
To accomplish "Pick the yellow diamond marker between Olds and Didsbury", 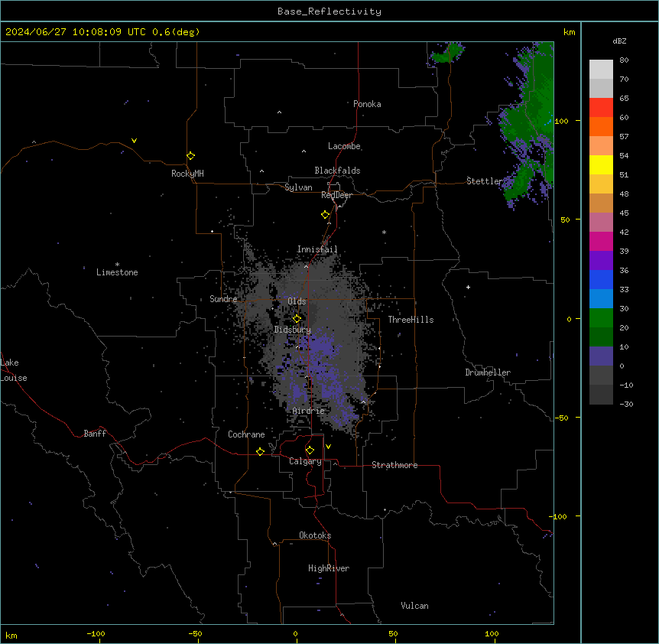I will [x=297, y=319].
